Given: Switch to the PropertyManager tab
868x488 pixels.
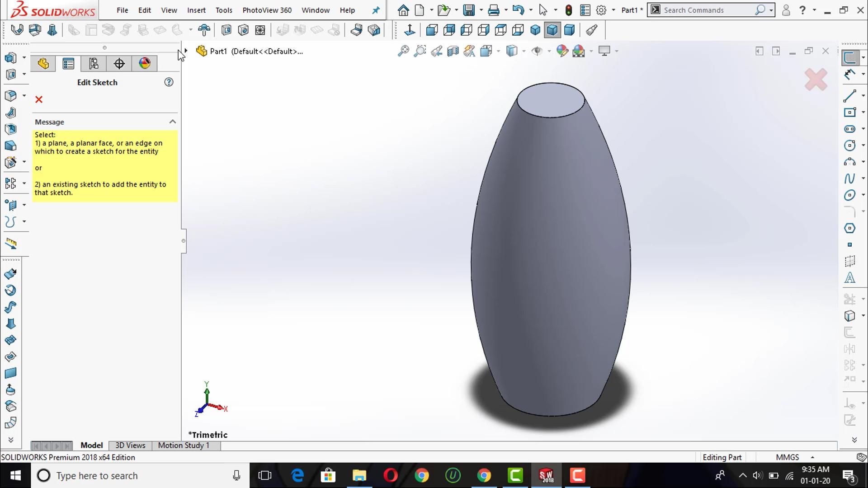Looking at the screenshot, I should (69, 64).
